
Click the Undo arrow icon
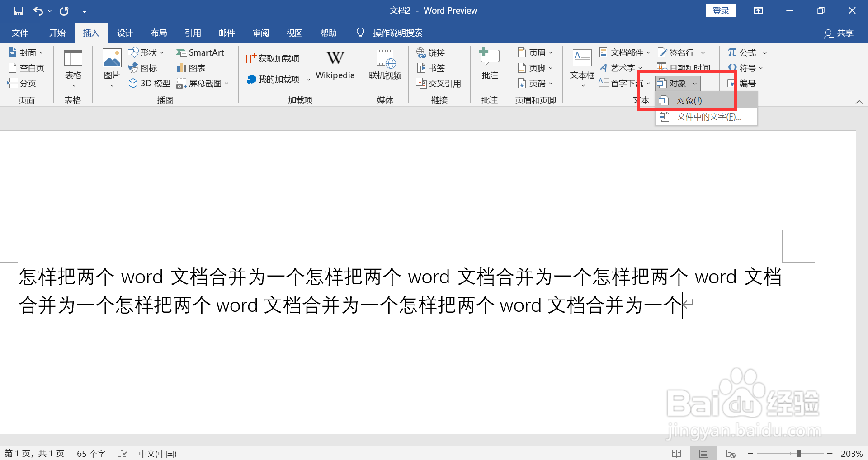[x=38, y=11]
